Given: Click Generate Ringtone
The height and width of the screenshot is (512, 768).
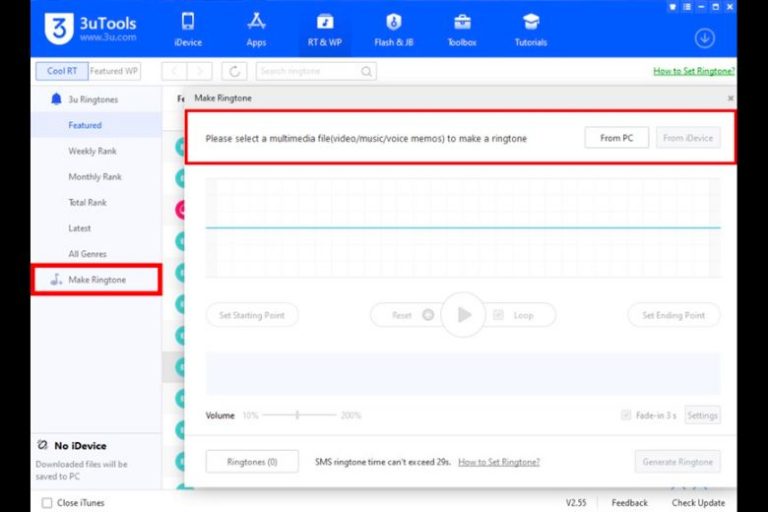Looking at the screenshot, I should tap(677, 462).
